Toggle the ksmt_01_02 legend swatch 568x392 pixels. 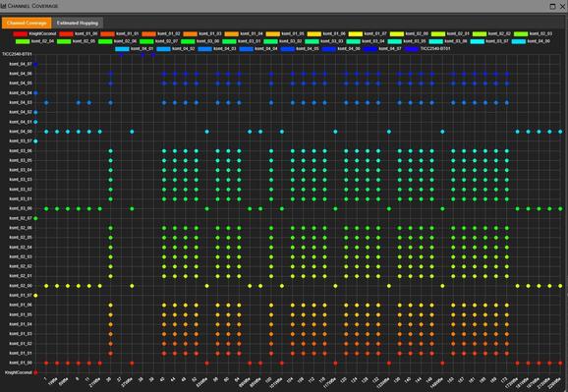149,33
